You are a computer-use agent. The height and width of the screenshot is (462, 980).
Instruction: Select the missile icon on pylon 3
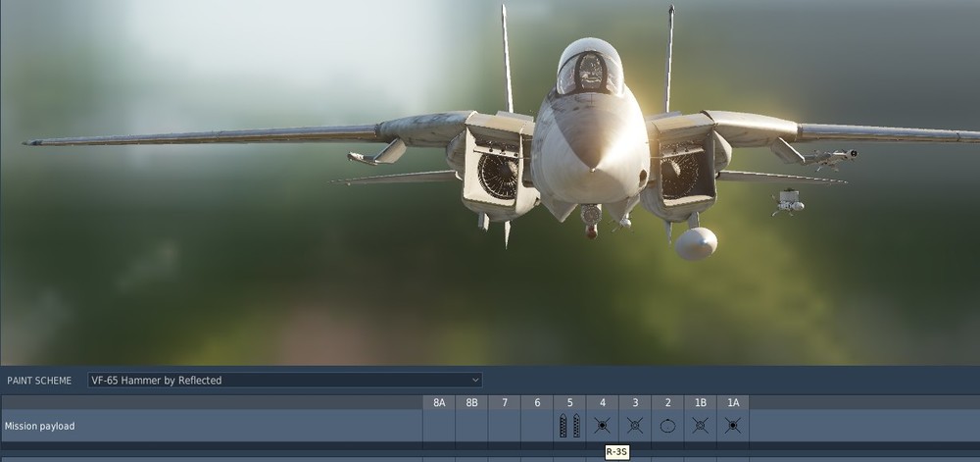635,426
